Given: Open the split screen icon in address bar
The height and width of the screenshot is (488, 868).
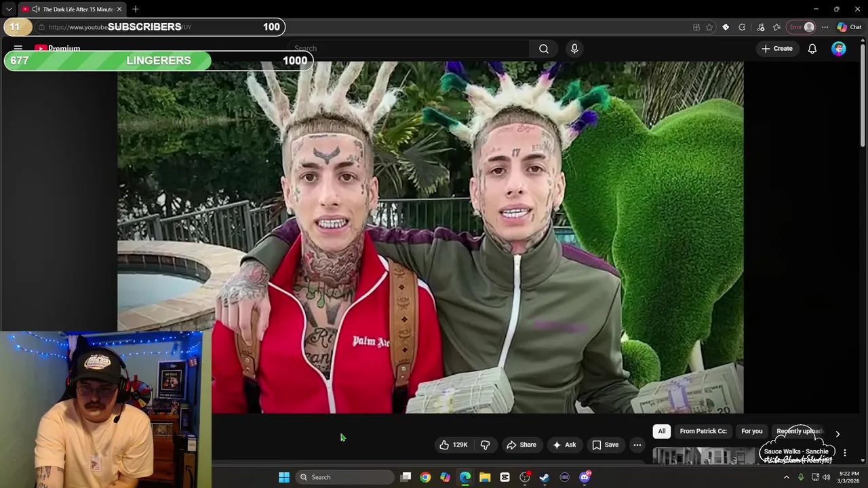Looking at the screenshot, I should pyautogui.click(x=696, y=27).
